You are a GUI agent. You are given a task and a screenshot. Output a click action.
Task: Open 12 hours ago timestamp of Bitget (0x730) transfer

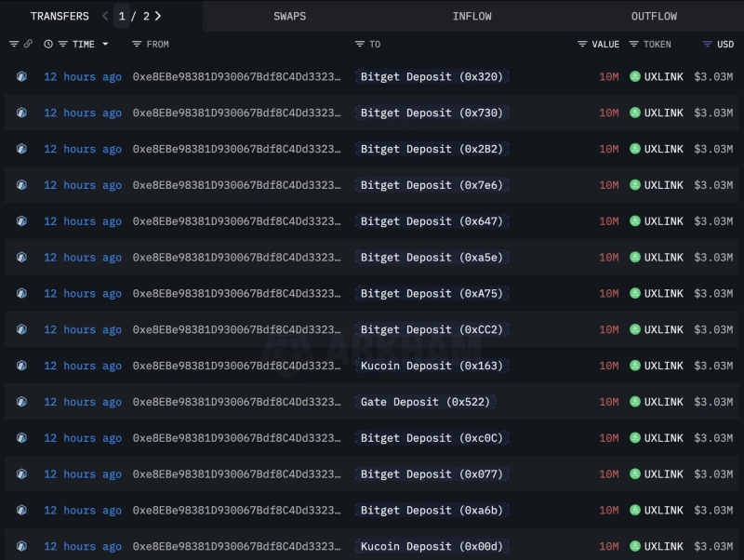pyautogui.click(x=82, y=113)
